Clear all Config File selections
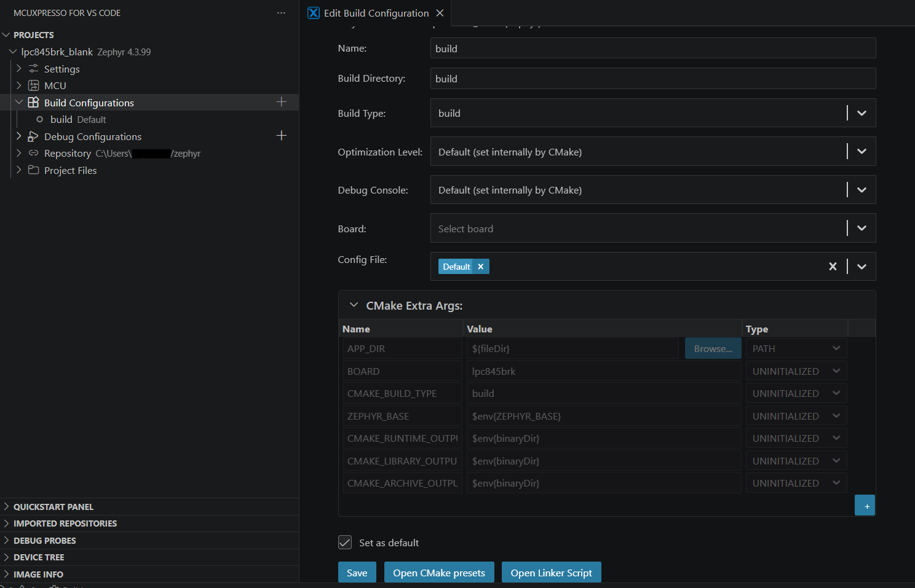 pos(833,266)
